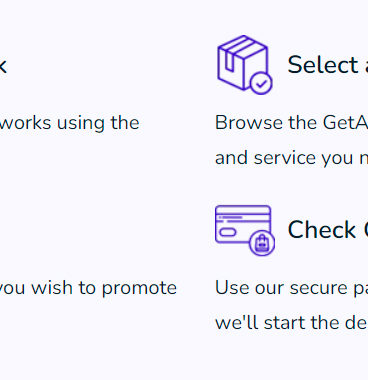Viewport: 368px width, 380px height.
Task: Click the shopping bag badge on card icon
Action: [262, 243]
